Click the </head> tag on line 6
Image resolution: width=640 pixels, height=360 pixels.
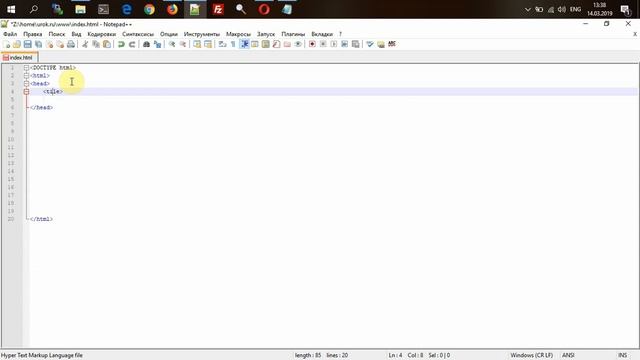pyautogui.click(x=42, y=108)
